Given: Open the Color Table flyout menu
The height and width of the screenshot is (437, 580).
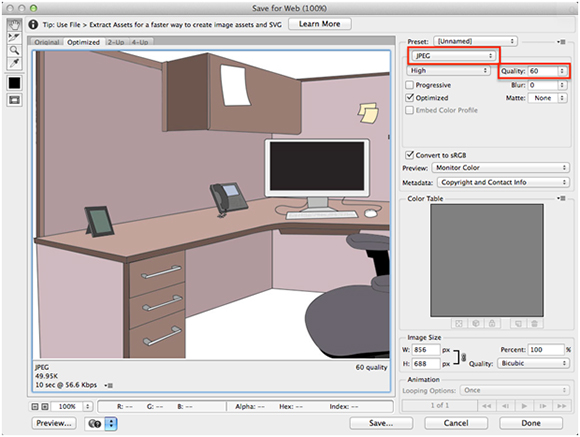Looking at the screenshot, I should click(561, 198).
